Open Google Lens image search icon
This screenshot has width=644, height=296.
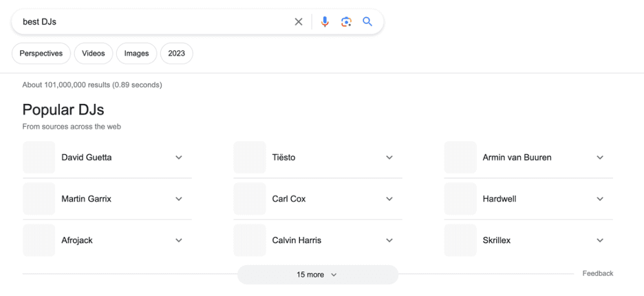coord(346,22)
